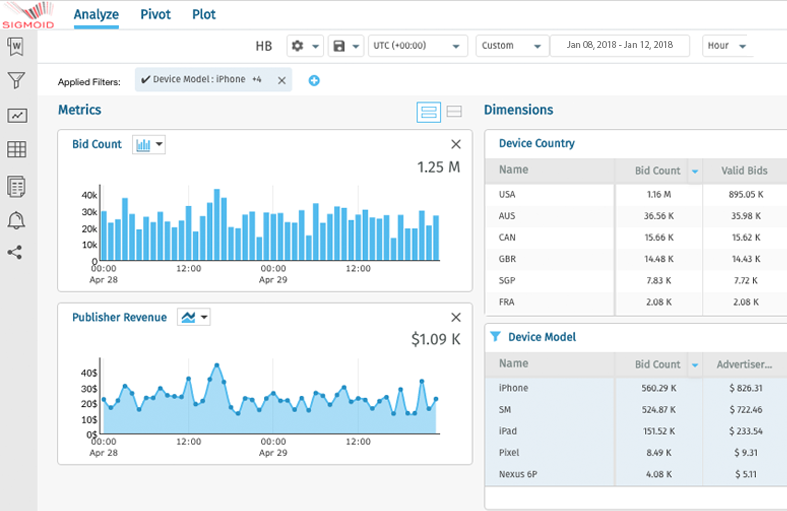Image resolution: width=787 pixels, height=511 pixels.
Task: Click the share icon in sidebar
Action: (x=16, y=252)
